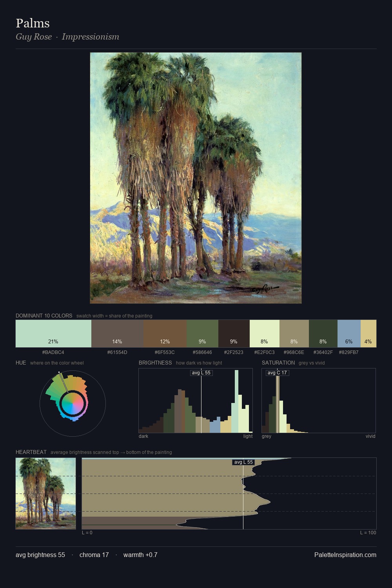
Task: Click the avg L 55 label in brightness histogram
Action: (x=201, y=373)
